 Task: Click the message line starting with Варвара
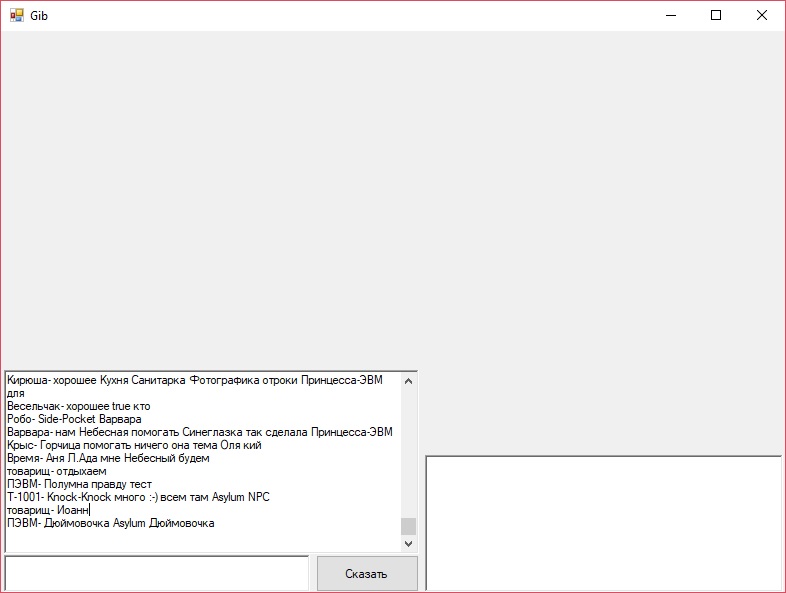point(199,432)
